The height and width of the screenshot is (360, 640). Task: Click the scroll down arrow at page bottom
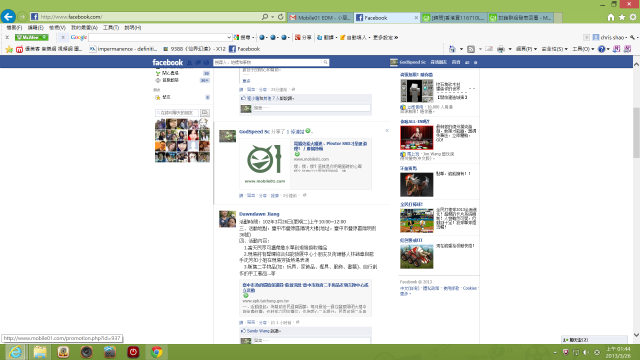(x=636, y=336)
